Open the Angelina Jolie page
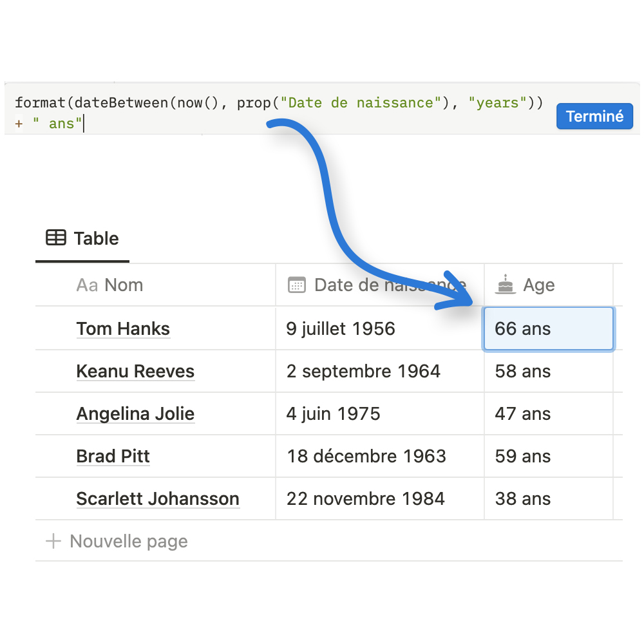 (x=135, y=414)
